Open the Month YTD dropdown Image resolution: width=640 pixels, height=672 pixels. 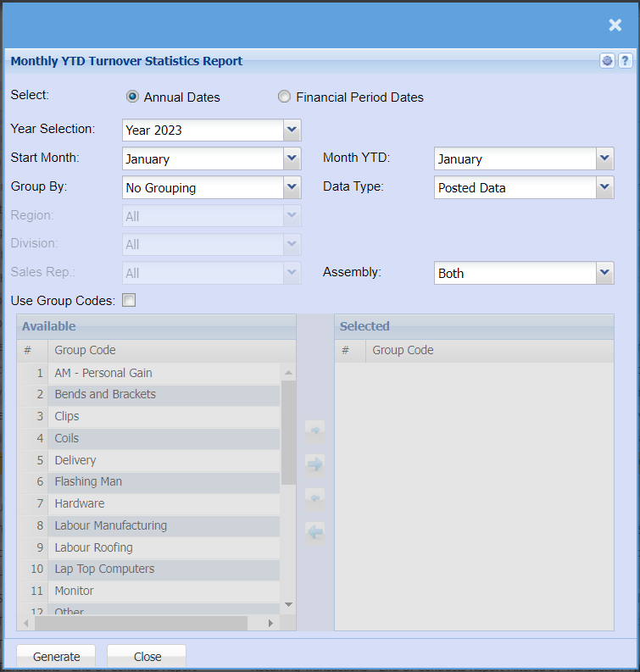pos(604,158)
